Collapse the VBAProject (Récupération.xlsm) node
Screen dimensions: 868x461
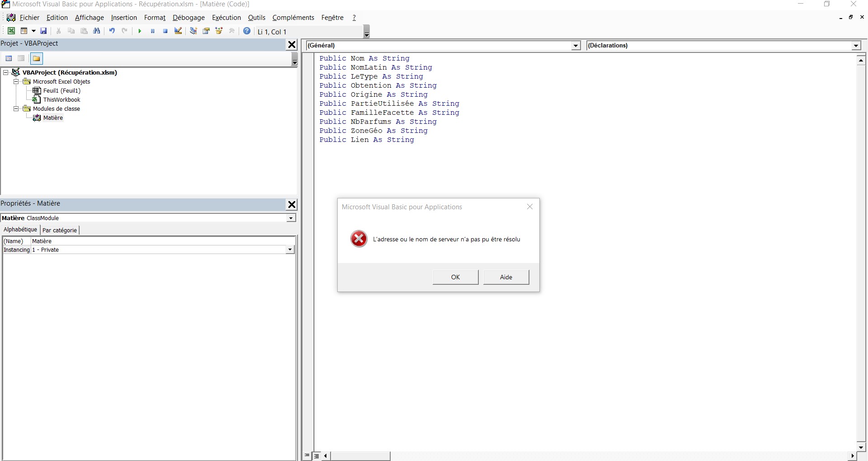point(6,72)
